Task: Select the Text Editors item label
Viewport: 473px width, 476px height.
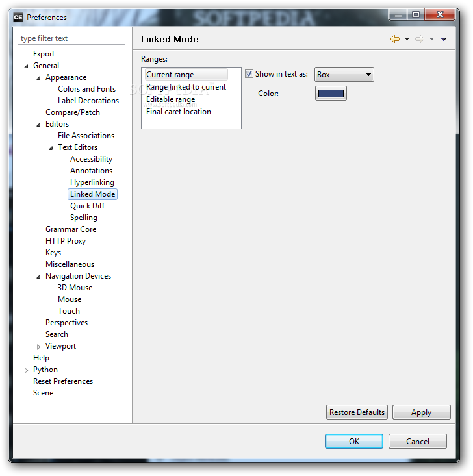Action: tap(77, 147)
